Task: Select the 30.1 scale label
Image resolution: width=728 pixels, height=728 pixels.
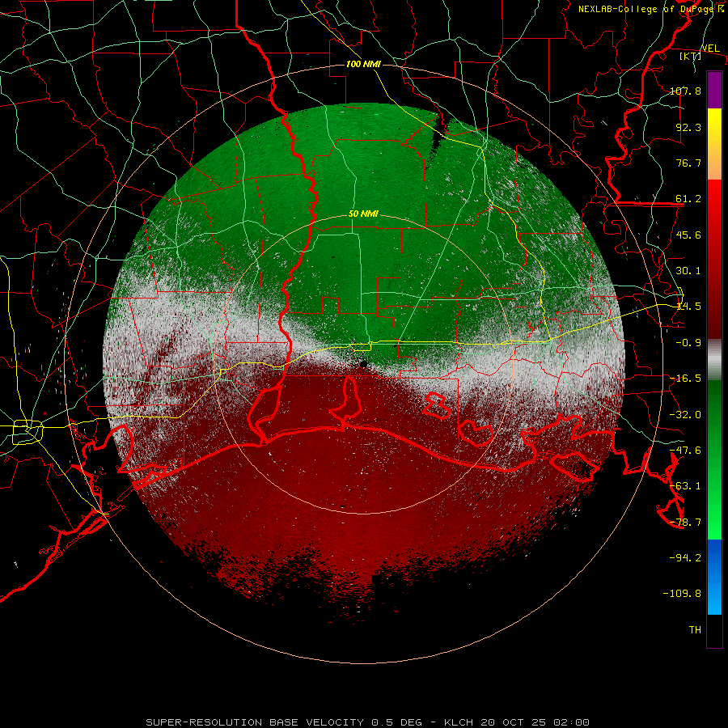Action: (688, 270)
